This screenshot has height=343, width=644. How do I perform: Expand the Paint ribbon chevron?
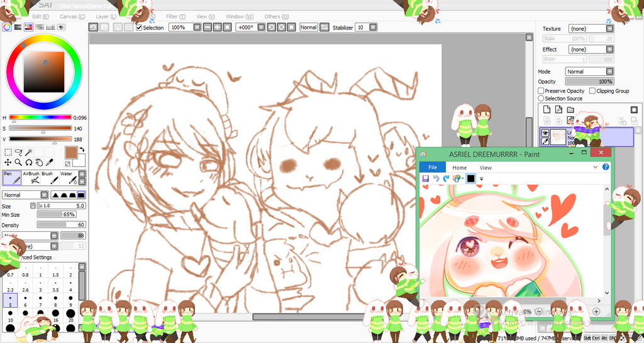click(x=595, y=167)
